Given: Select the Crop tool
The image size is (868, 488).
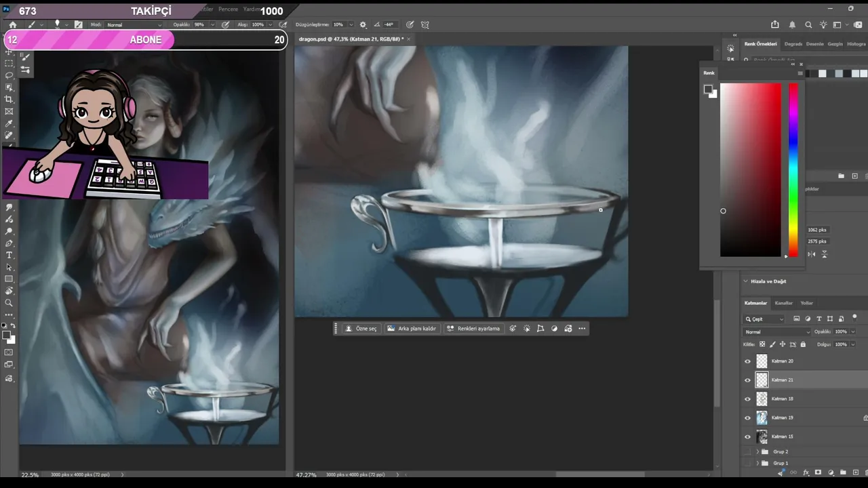Looking at the screenshot, I should (9, 100).
